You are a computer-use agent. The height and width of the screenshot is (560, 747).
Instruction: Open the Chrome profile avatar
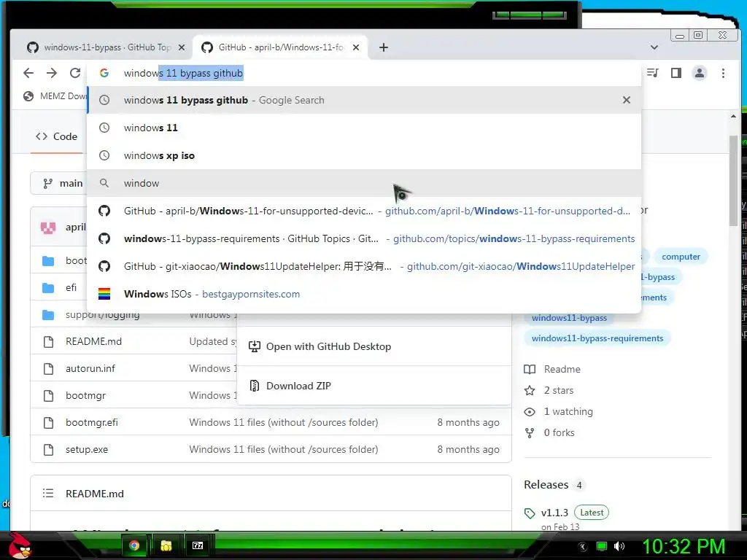[x=700, y=73]
